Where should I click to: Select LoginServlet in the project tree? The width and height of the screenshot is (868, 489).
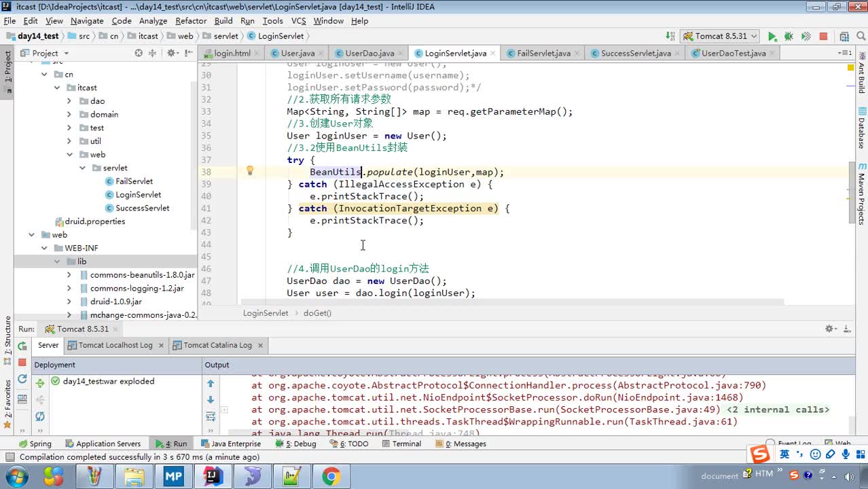[x=138, y=195]
